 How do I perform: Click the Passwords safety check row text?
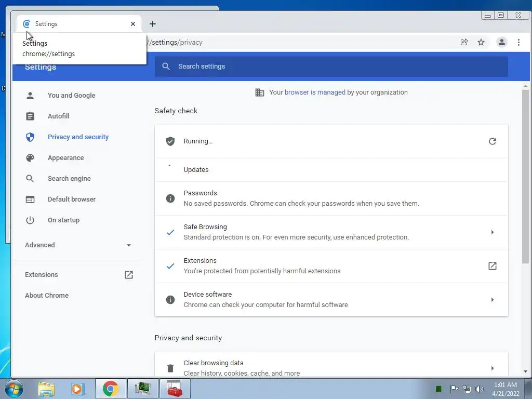(x=301, y=198)
